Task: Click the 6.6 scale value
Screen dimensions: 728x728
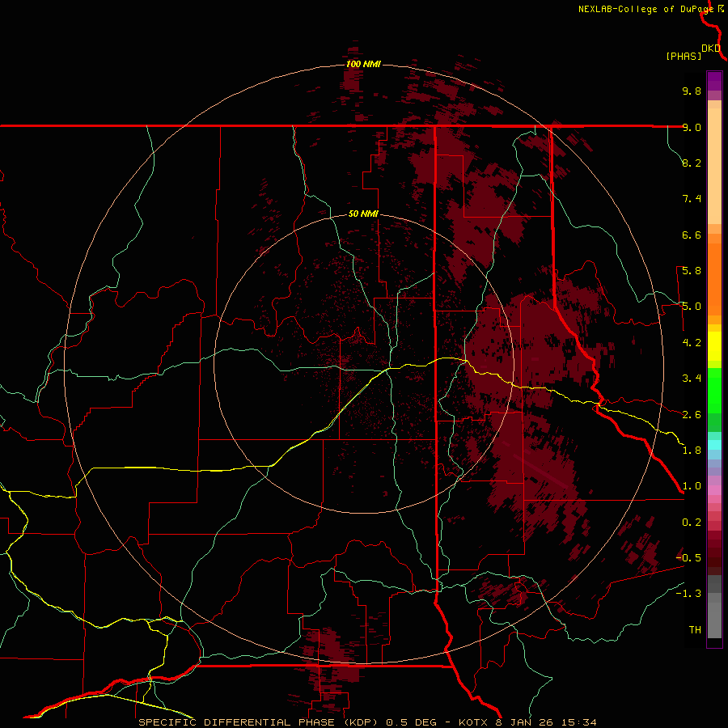Action: click(692, 235)
